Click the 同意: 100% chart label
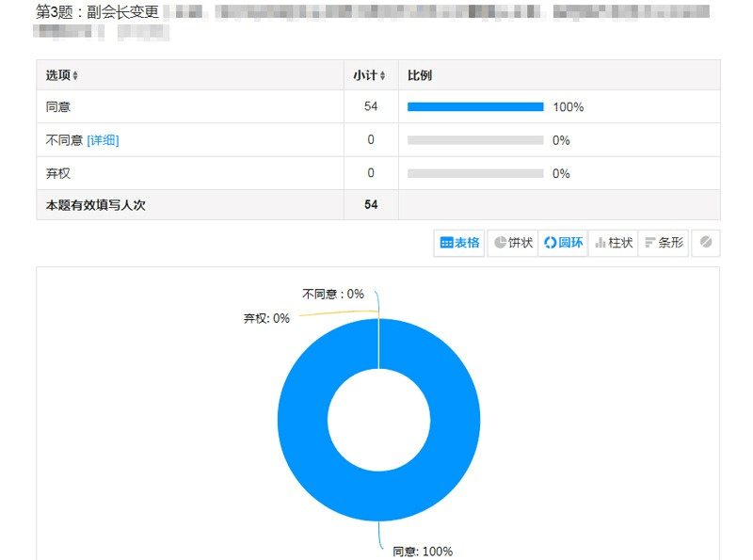 (422, 552)
